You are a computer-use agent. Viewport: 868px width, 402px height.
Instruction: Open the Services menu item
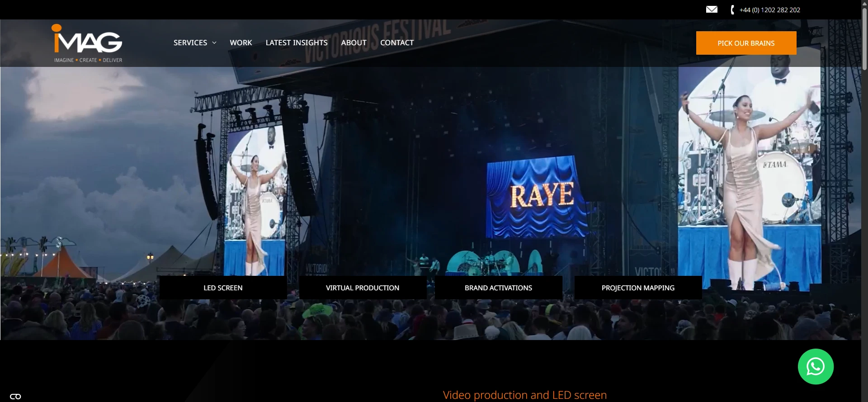pos(190,43)
